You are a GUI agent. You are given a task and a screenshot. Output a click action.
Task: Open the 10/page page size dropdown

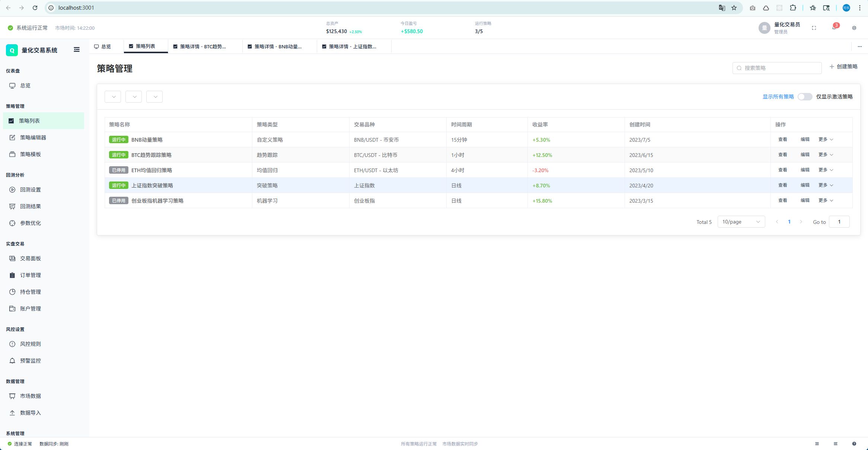coord(741,222)
